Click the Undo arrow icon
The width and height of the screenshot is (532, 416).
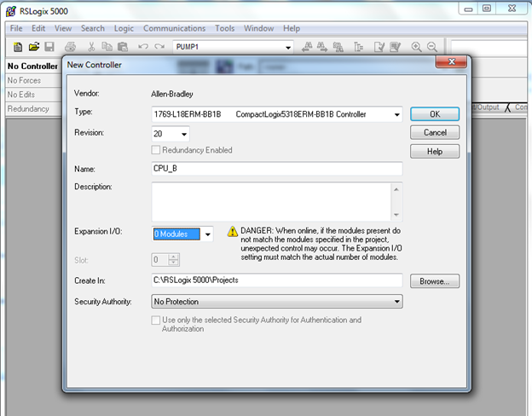[143, 47]
